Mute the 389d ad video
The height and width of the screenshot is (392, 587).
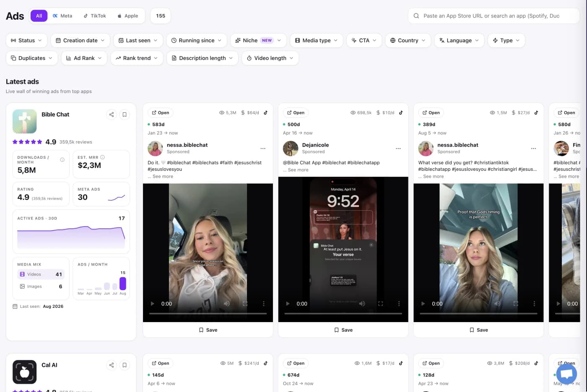coord(497,304)
